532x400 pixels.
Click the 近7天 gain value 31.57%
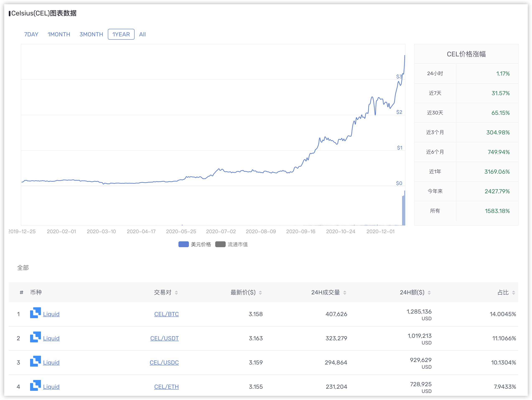coord(500,94)
